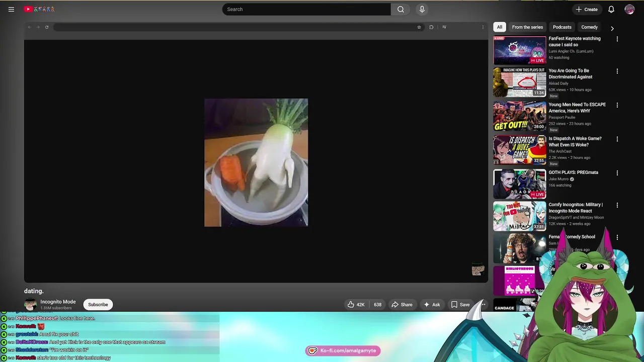644x362 pixels.
Task: Click the extensions icon in the video toolbar
Action: click(431, 27)
